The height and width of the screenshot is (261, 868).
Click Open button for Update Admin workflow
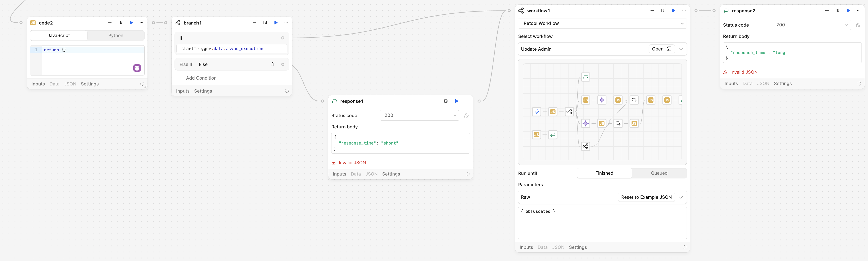(x=661, y=49)
